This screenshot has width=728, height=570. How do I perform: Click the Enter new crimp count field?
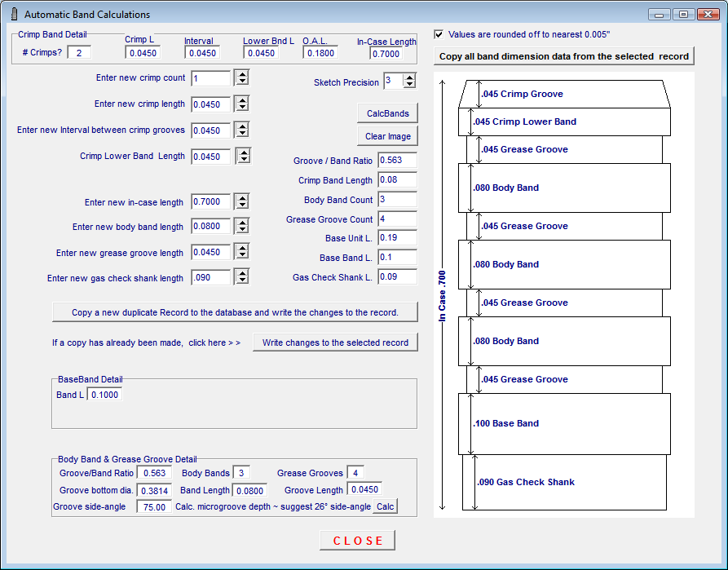click(211, 78)
